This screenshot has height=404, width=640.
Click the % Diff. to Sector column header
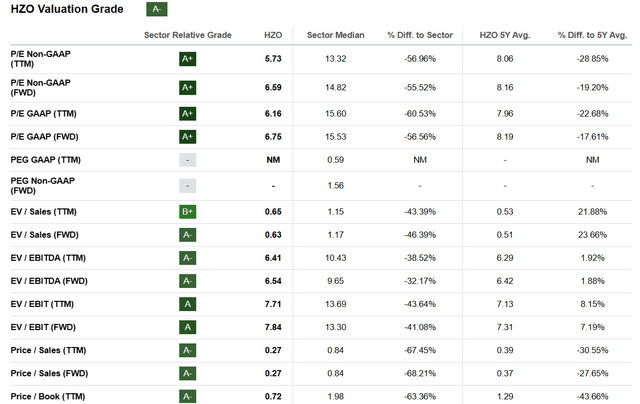click(420, 35)
